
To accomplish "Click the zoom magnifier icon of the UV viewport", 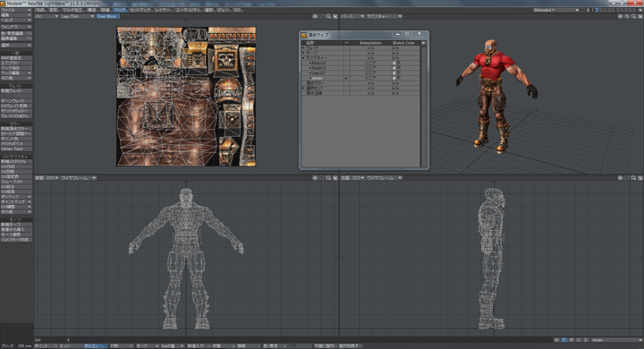I will 328,16.
